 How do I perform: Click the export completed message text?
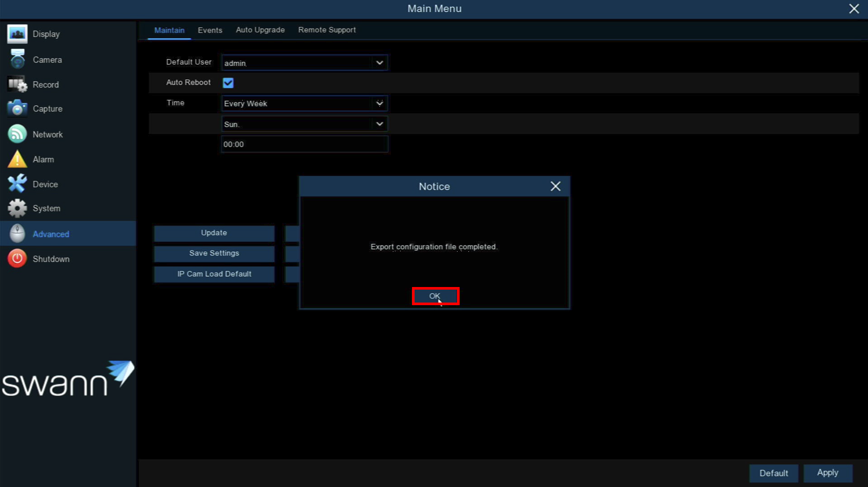(x=434, y=247)
